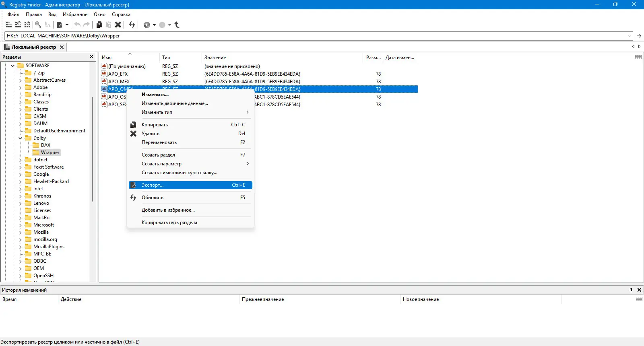Select the Hewlett-Packard key in tree
This screenshot has height=346, width=644.
[51, 181]
